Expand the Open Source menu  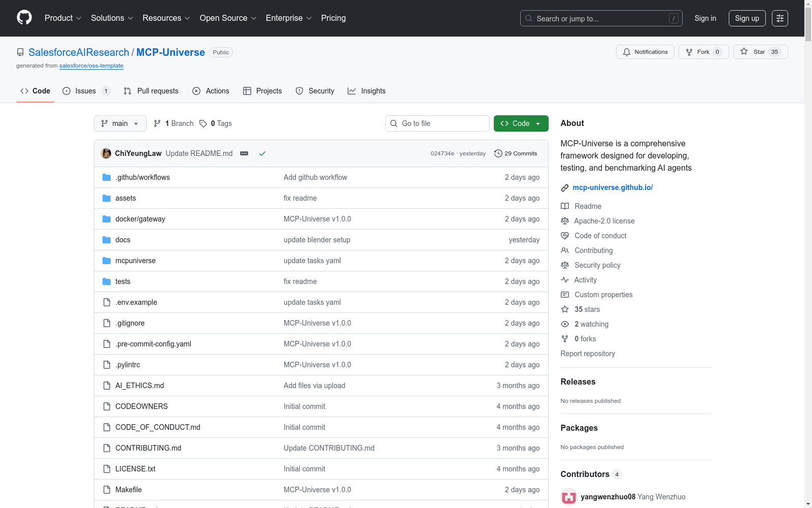click(228, 18)
